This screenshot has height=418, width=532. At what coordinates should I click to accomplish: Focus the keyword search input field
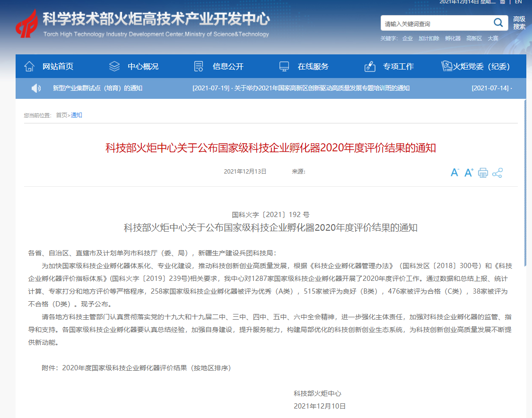[x=435, y=23]
